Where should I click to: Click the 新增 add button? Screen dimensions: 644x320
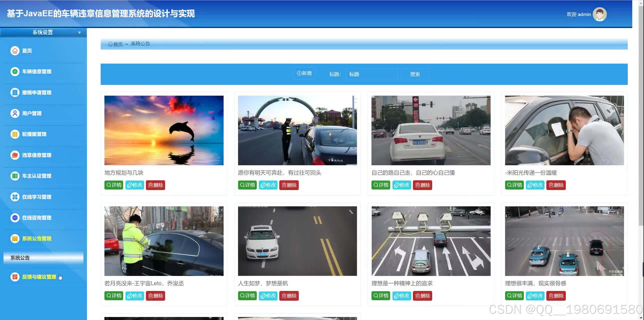304,73
